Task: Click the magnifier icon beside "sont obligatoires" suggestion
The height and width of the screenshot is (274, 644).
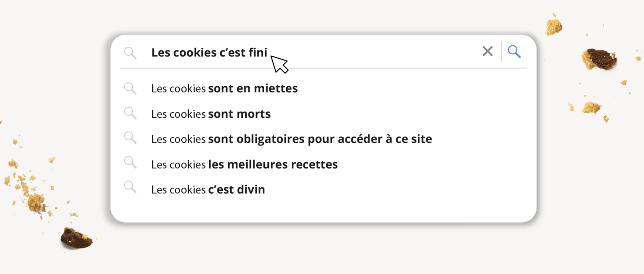Action: coord(130,138)
